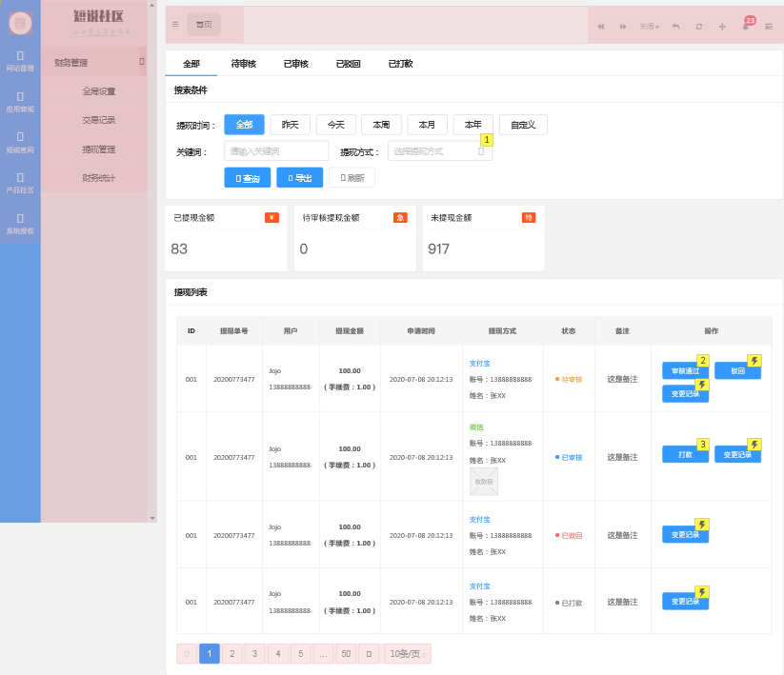Open 财务统计 in the sidebar menu
Screen dimensions: 784x675
click(99, 178)
